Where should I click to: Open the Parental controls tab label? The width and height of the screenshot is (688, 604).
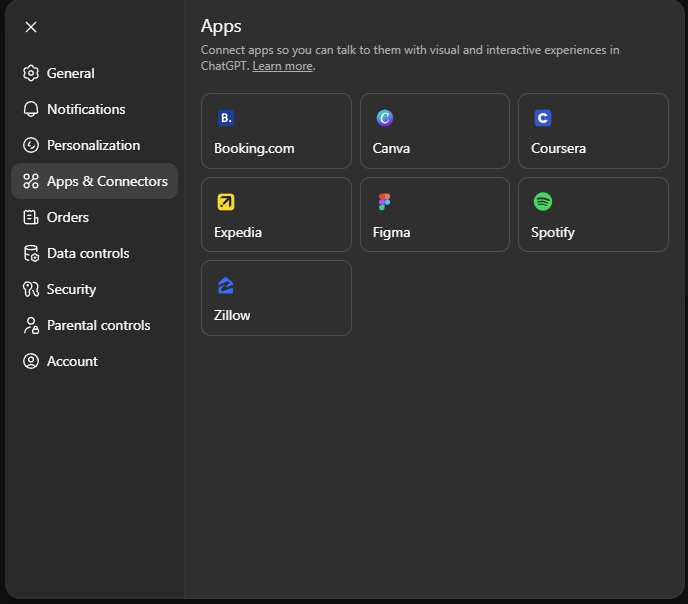pyautogui.click(x=98, y=325)
